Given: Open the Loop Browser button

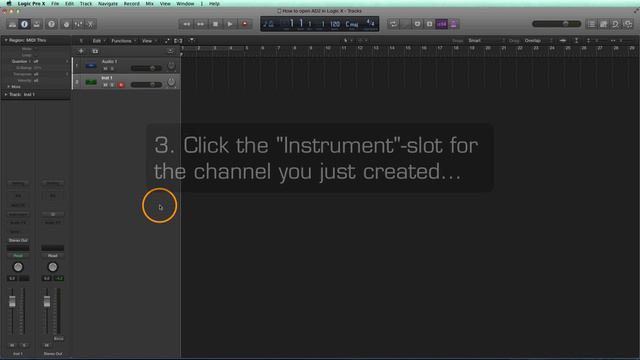Looking at the screenshot, I should [x=616, y=24].
